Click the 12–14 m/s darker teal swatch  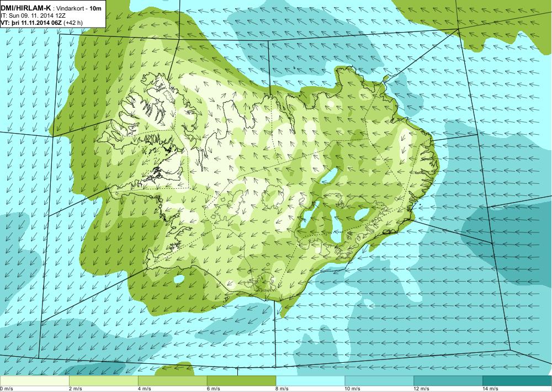point(448,380)
